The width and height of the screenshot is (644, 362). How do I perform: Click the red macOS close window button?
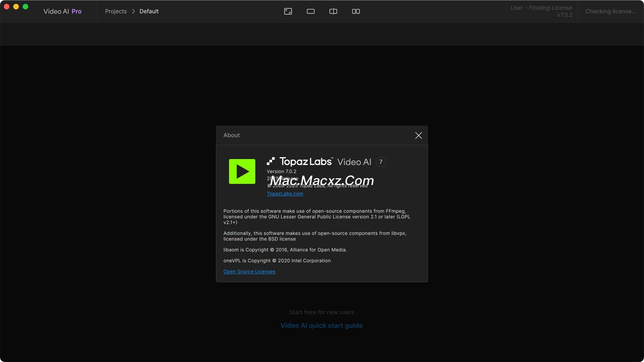point(6,7)
